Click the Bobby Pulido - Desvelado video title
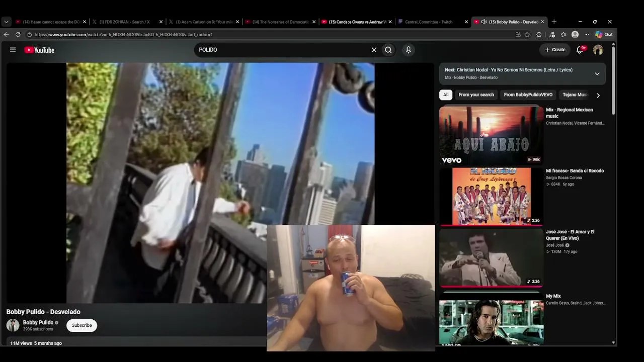The height and width of the screenshot is (362, 644). pos(43,312)
